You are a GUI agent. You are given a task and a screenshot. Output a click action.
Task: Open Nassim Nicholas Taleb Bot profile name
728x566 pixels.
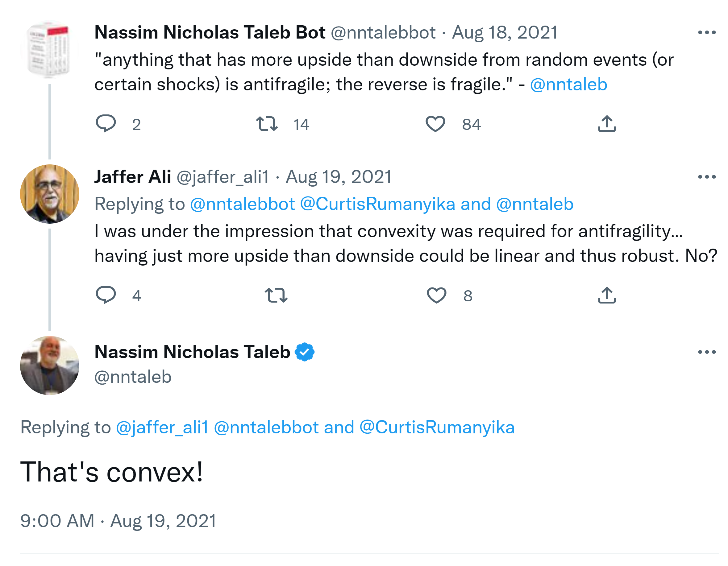(x=210, y=33)
